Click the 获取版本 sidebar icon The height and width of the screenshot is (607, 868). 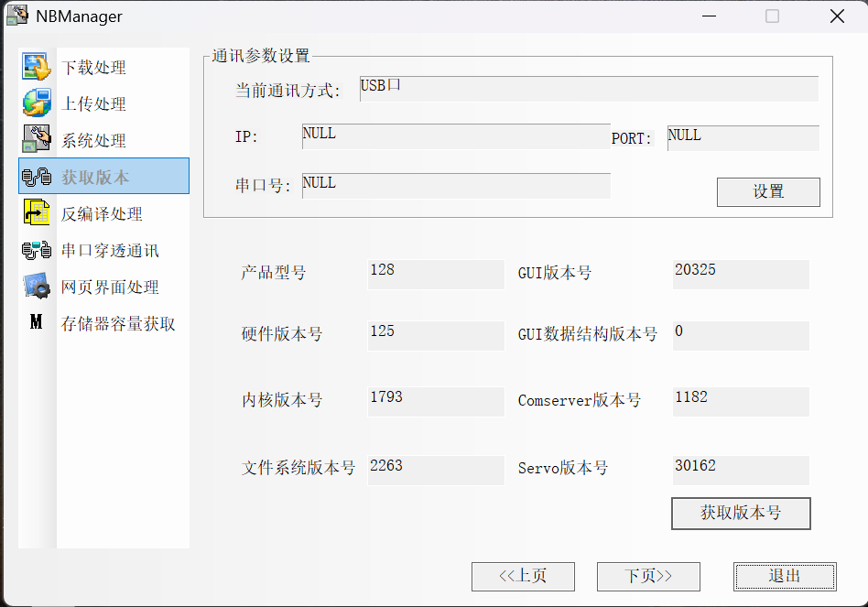(37, 177)
